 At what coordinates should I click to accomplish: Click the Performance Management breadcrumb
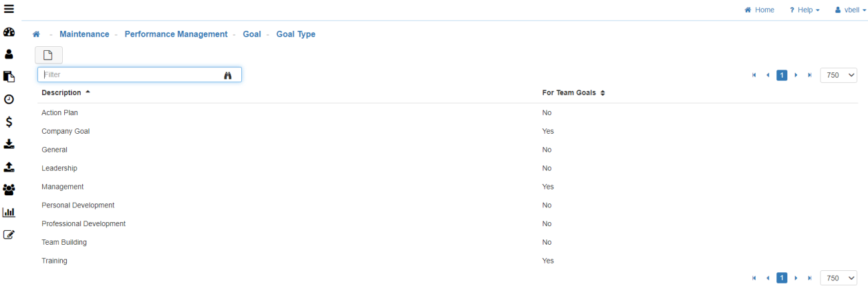[x=176, y=34]
